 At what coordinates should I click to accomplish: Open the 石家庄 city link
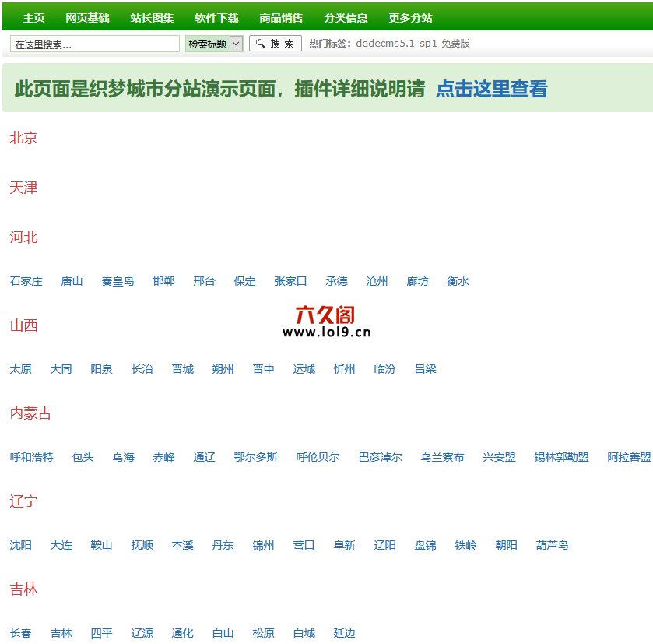(26, 281)
